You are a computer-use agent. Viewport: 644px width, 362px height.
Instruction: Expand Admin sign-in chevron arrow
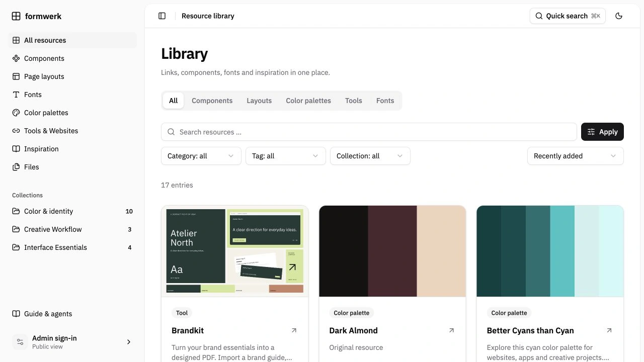129,342
